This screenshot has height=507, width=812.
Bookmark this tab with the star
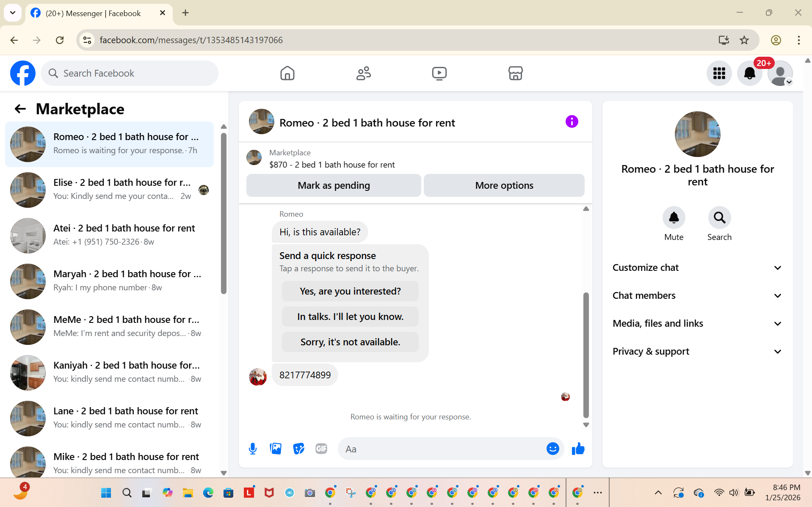point(744,40)
